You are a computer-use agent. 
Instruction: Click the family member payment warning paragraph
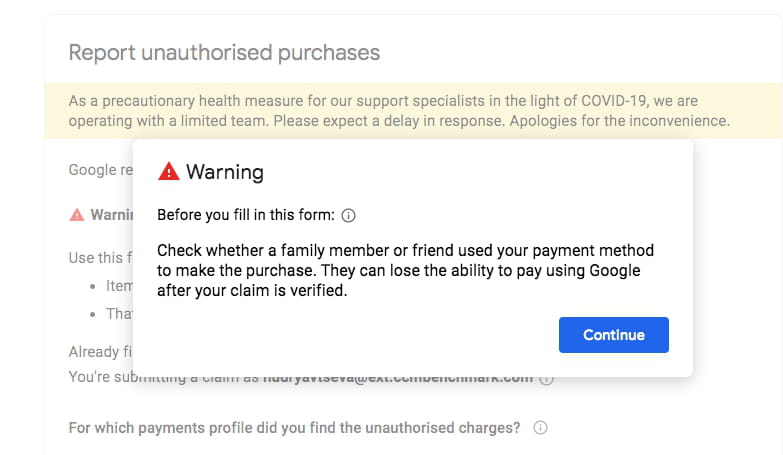pyautogui.click(x=405, y=270)
